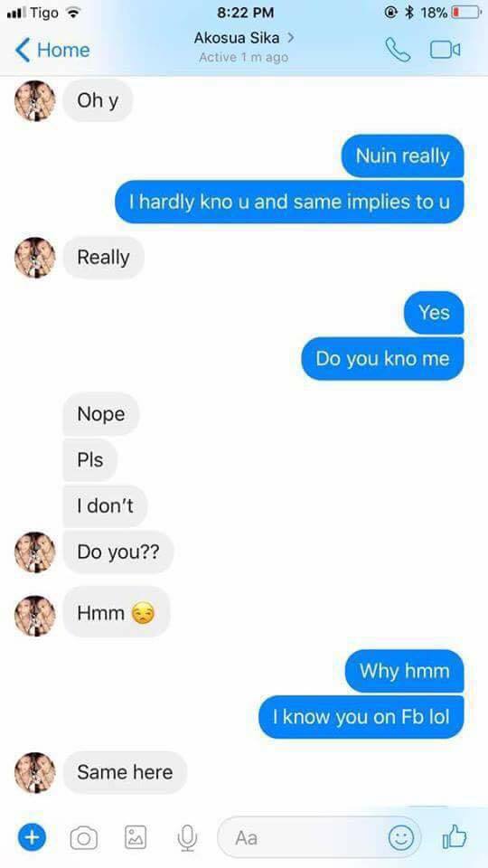
Task: Tap the 'Aa' message input field
Action: click(x=320, y=837)
